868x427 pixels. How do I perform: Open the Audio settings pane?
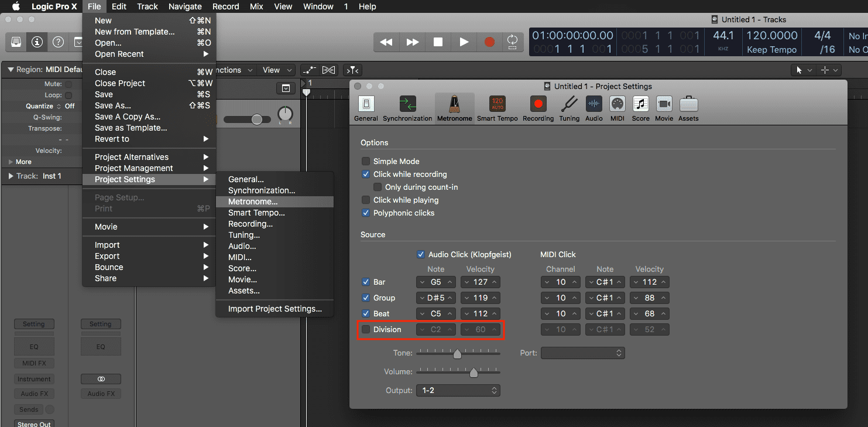click(593, 108)
